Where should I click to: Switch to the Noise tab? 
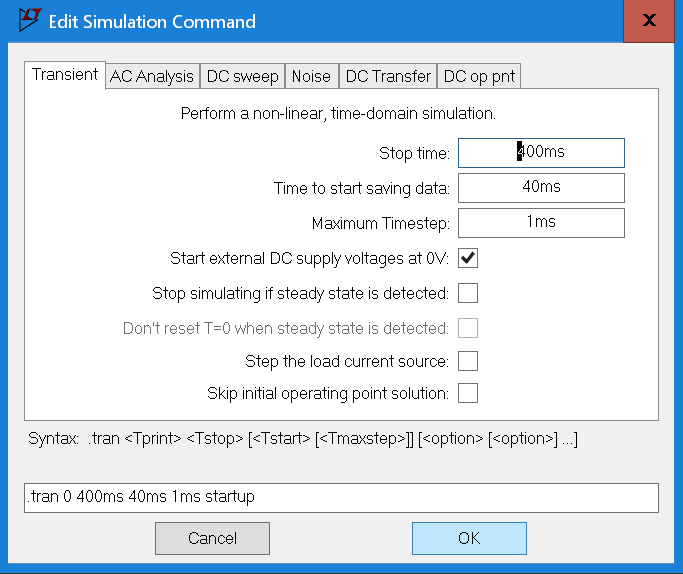coord(311,76)
